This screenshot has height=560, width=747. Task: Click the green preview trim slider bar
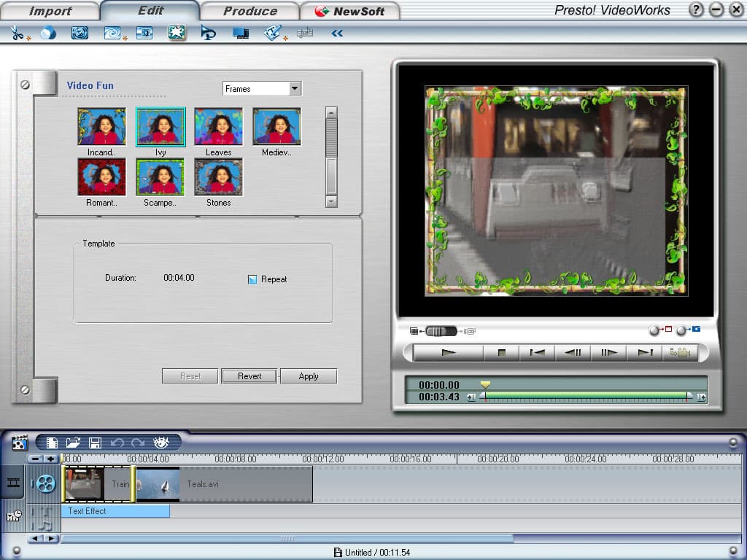584,396
